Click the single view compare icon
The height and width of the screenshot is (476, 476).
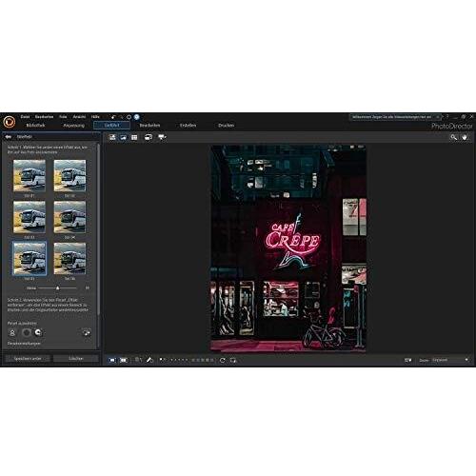point(112,360)
